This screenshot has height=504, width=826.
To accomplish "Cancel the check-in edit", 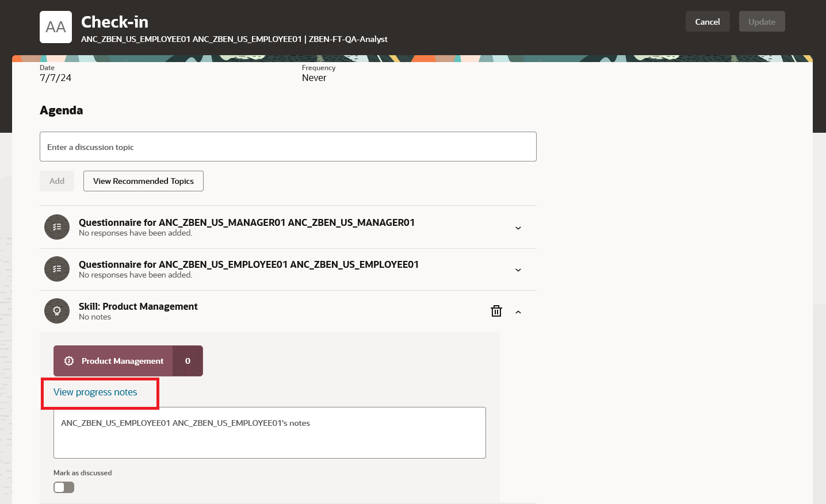I will (708, 21).
